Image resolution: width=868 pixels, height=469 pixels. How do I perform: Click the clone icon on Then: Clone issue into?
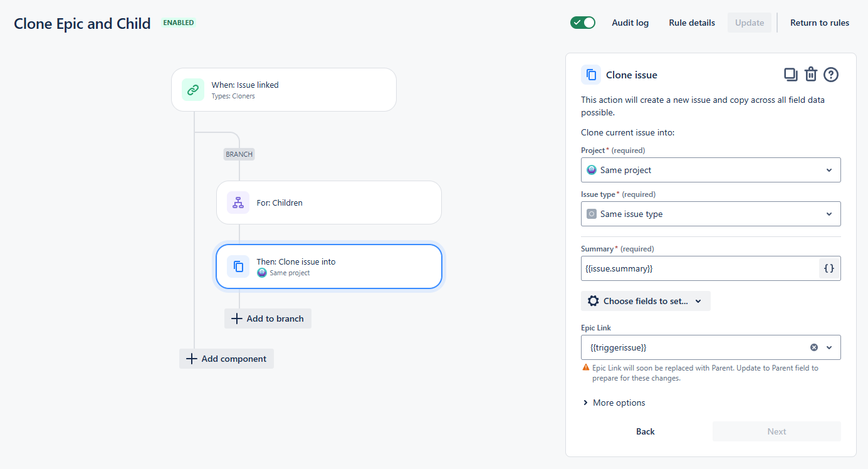[238, 266]
